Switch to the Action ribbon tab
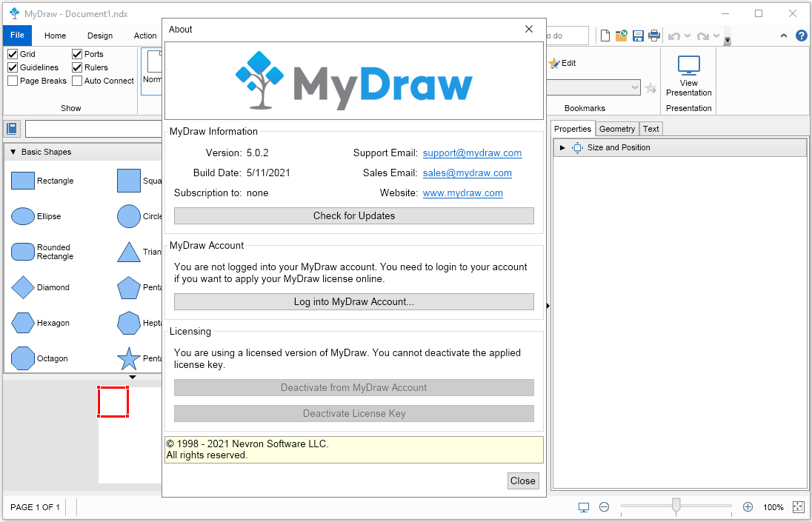The width and height of the screenshot is (812, 522). click(x=145, y=36)
